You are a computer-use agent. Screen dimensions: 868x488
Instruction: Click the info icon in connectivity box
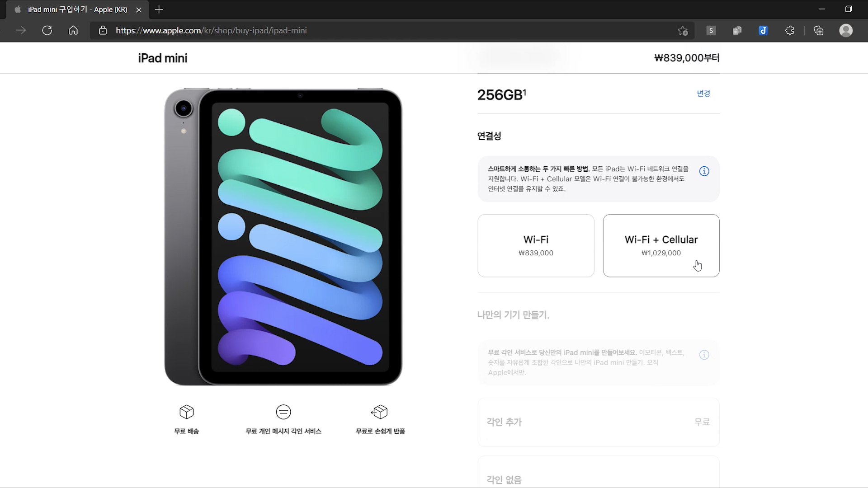click(x=704, y=171)
